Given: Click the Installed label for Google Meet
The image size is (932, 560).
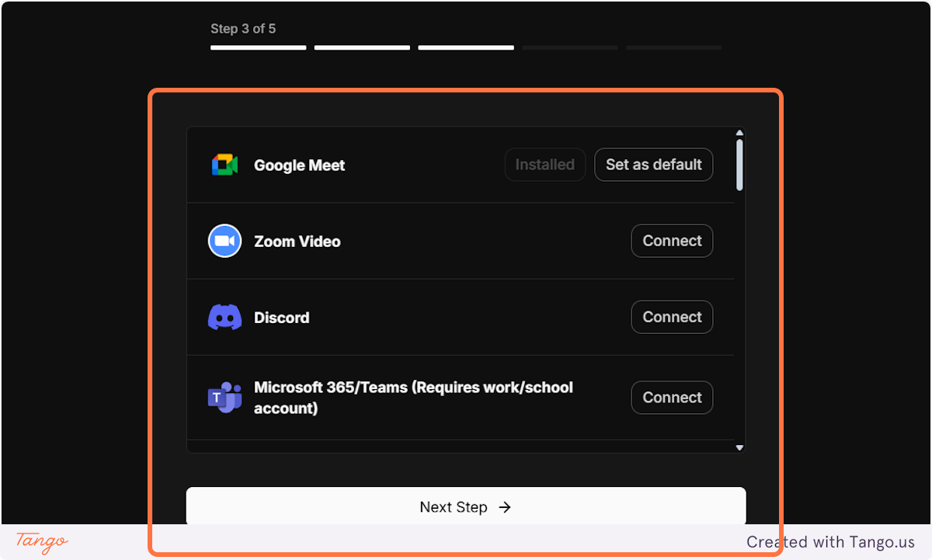Looking at the screenshot, I should coord(544,165).
